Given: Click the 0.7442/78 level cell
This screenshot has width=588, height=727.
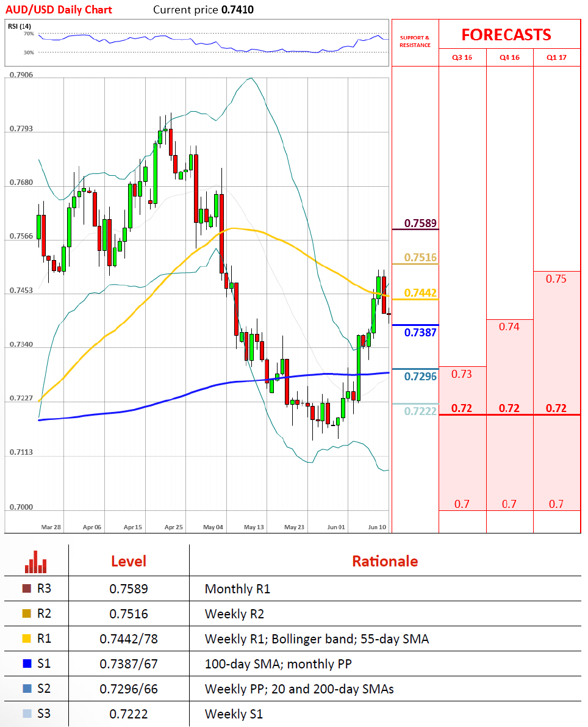Looking at the screenshot, I should click(128, 639).
